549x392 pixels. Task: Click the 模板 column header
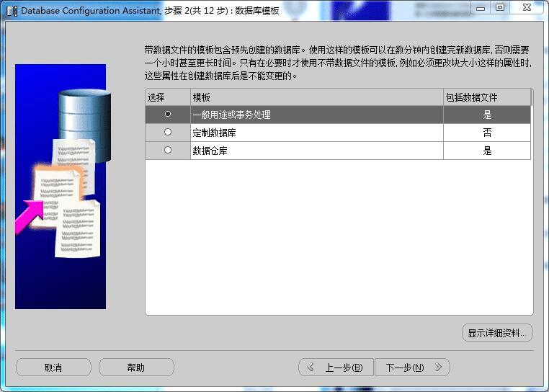(317, 97)
